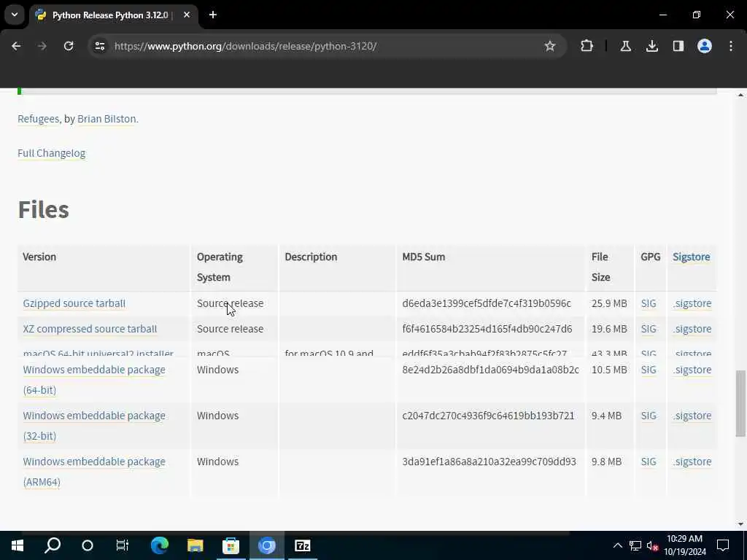The height and width of the screenshot is (560, 747).
Task: Switch to Chromium browser on taskbar
Action: tap(267, 545)
